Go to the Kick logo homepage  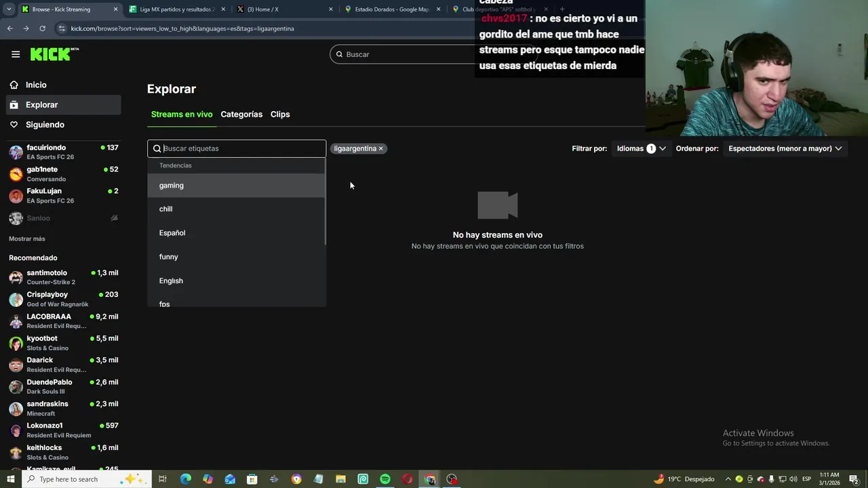coord(54,54)
